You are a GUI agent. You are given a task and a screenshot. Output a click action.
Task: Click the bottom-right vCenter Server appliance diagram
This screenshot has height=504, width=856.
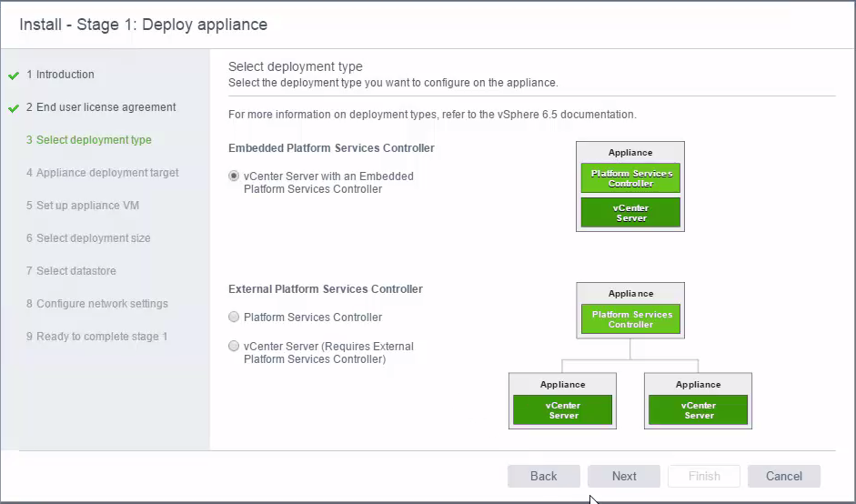pyautogui.click(x=698, y=401)
